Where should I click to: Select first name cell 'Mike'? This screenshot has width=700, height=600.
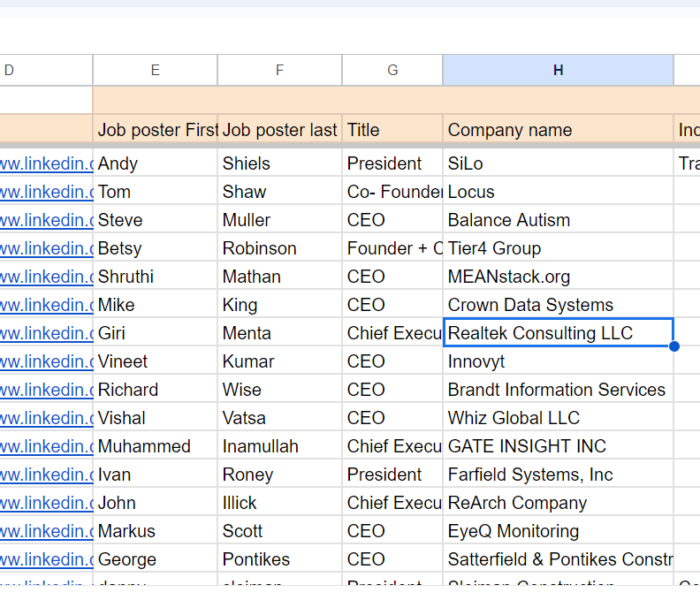click(155, 304)
